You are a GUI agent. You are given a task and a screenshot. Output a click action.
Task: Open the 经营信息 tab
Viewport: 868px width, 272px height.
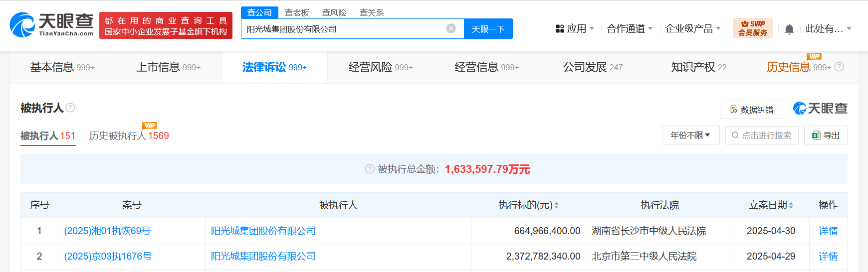tap(487, 67)
